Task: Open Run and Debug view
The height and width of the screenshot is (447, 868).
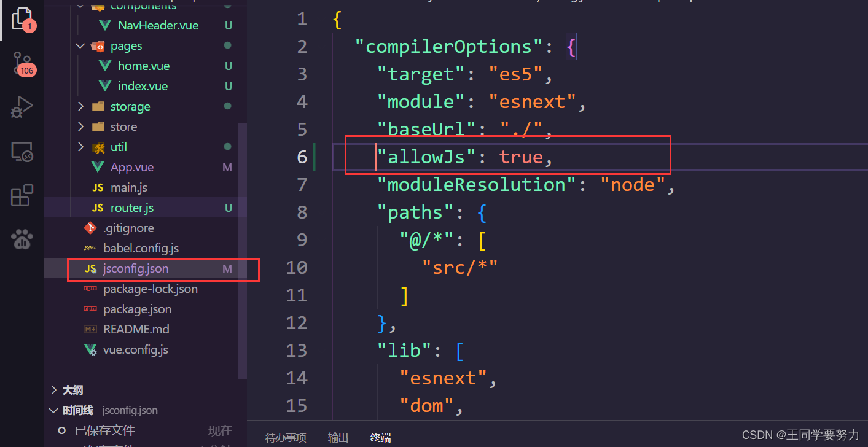Action: pos(22,107)
